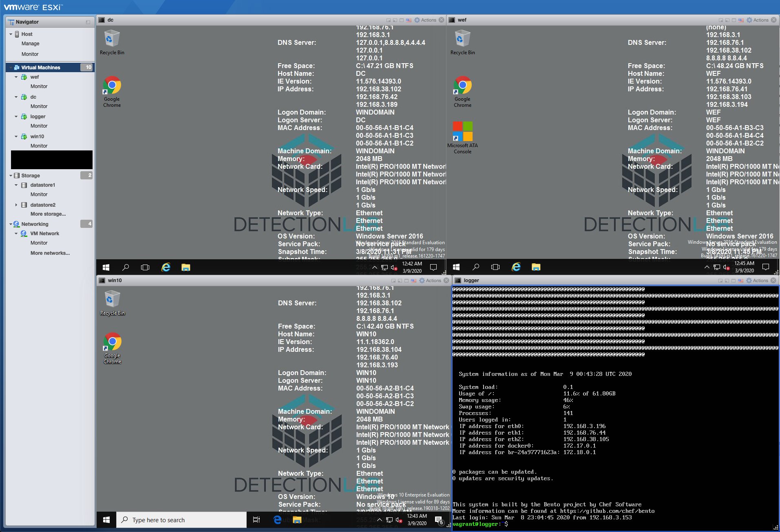Viewport: 780px width, 532px height.
Task: Click the Task View icon in win10 taskbar
Action: click(x=256, y=520)
